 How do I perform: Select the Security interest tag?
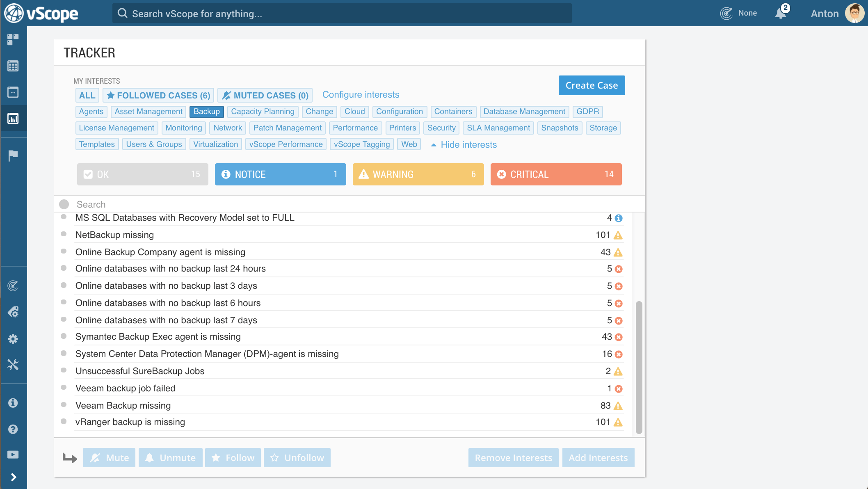pyautogui.click(x=441, y=128)
